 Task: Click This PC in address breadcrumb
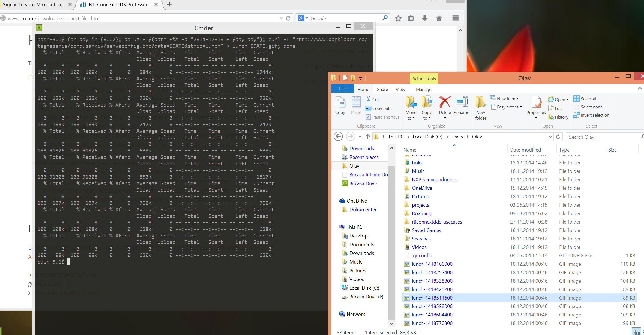point(396,137)
